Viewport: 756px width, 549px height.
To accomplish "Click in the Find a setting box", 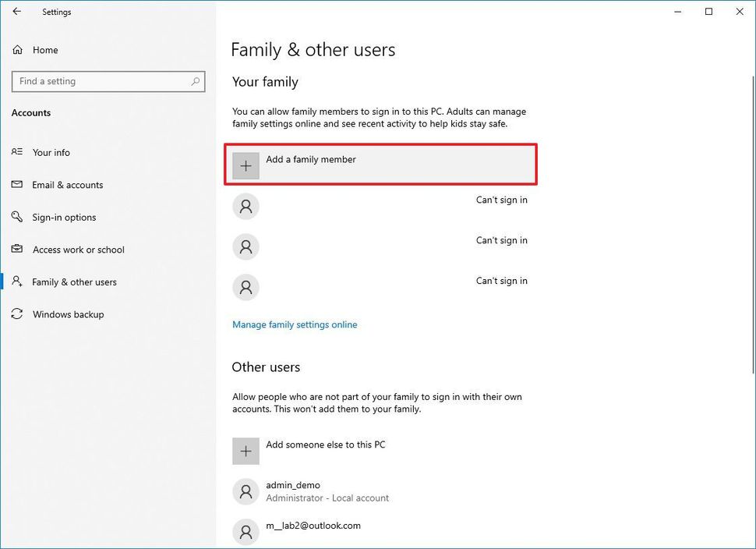I will coord(101,81).
